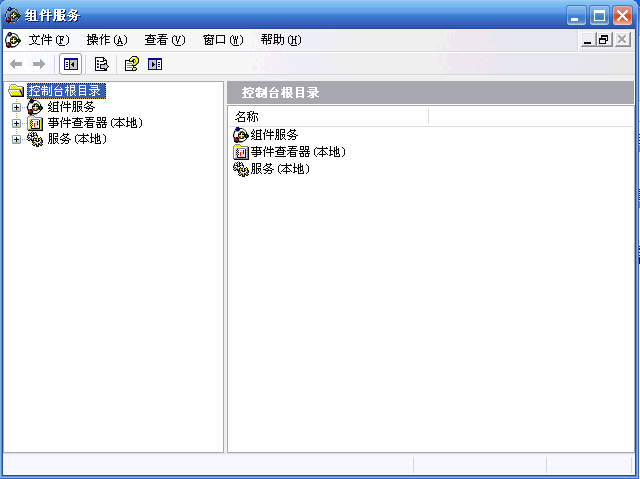
Task: Expand the 服务 (本地) tree node
Action: point(16,140)
